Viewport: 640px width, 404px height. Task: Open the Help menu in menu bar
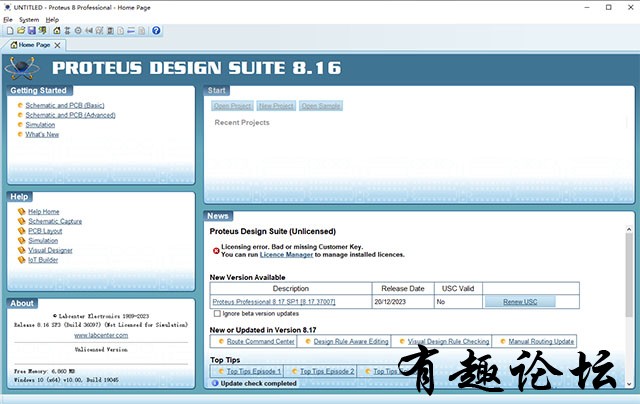(x=52, y=20)
